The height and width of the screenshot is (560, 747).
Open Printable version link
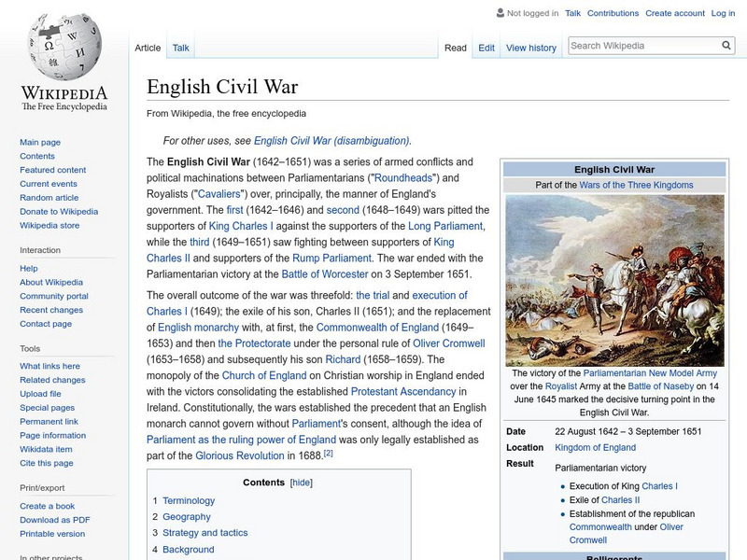tap(52, 534)
